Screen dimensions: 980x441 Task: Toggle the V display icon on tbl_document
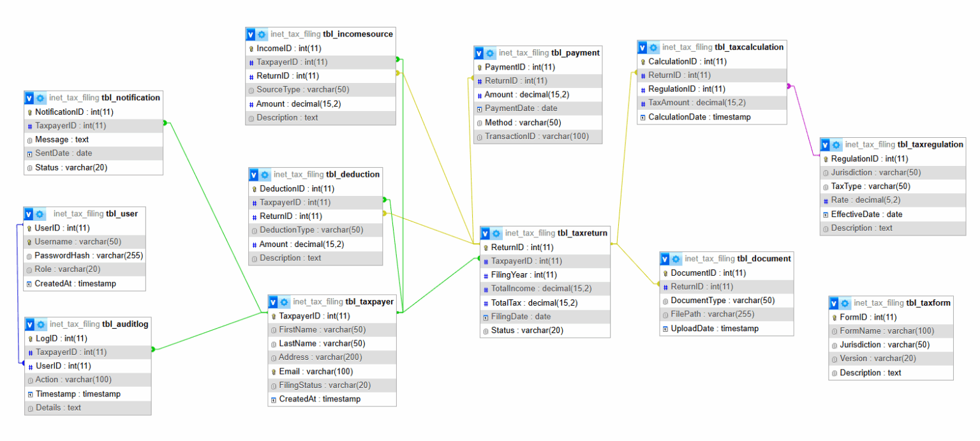point(665,258)
